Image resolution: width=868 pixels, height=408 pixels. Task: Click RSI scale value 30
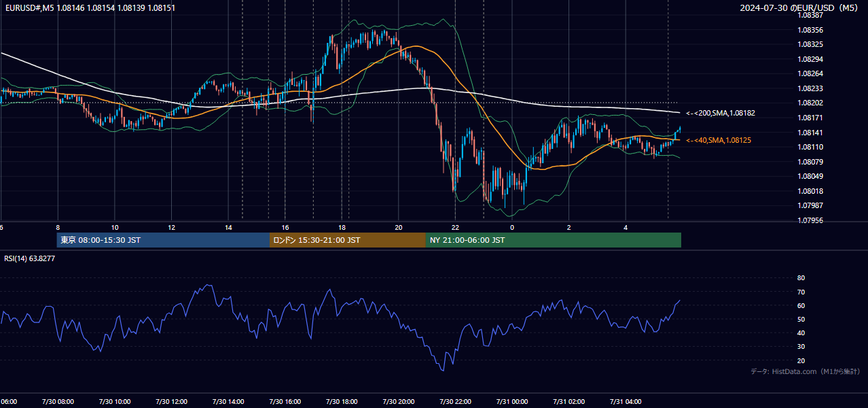pyautogui.click(x=801, y=347)
